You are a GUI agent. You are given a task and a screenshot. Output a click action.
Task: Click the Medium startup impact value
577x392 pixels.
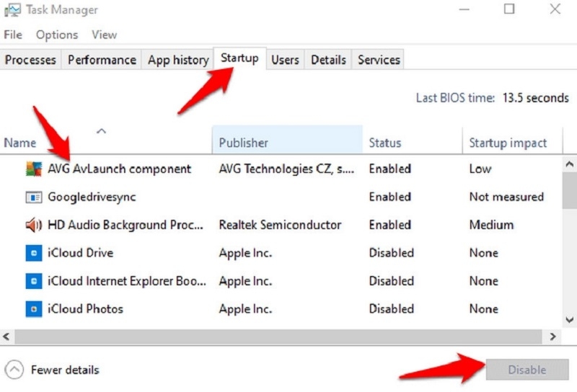(x=491, y=225)
